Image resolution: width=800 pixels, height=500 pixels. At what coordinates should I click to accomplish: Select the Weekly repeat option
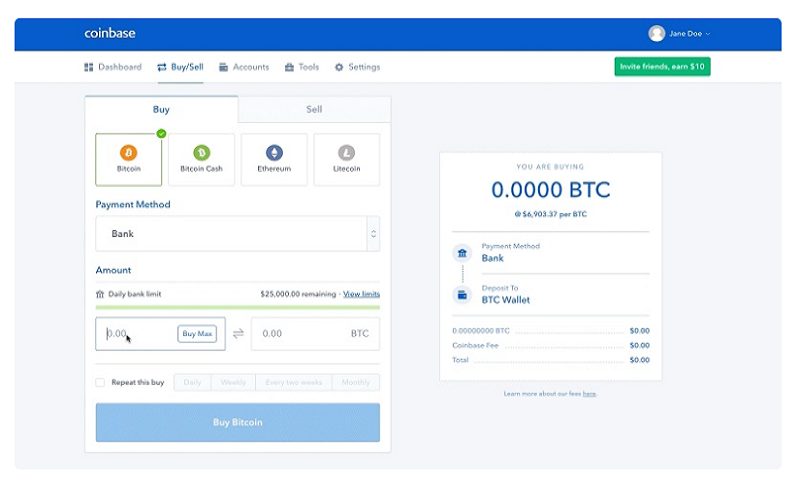point(233,382)
